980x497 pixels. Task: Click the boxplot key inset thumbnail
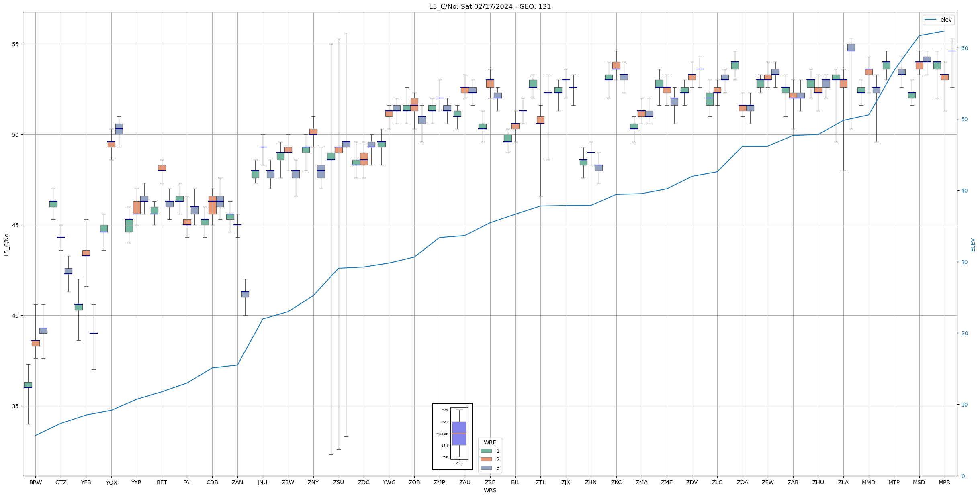pos(452,436)
